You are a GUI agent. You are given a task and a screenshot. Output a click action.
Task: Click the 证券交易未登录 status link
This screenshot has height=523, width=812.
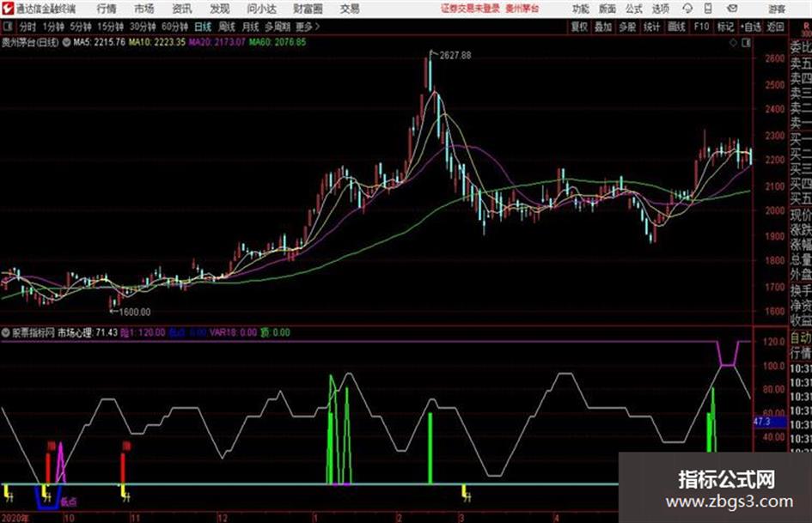click(470, 9)
